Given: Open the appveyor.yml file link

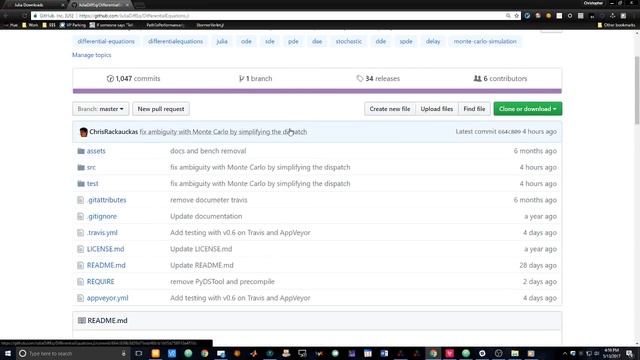Looking at the screenshot, I should pos(107,298).
